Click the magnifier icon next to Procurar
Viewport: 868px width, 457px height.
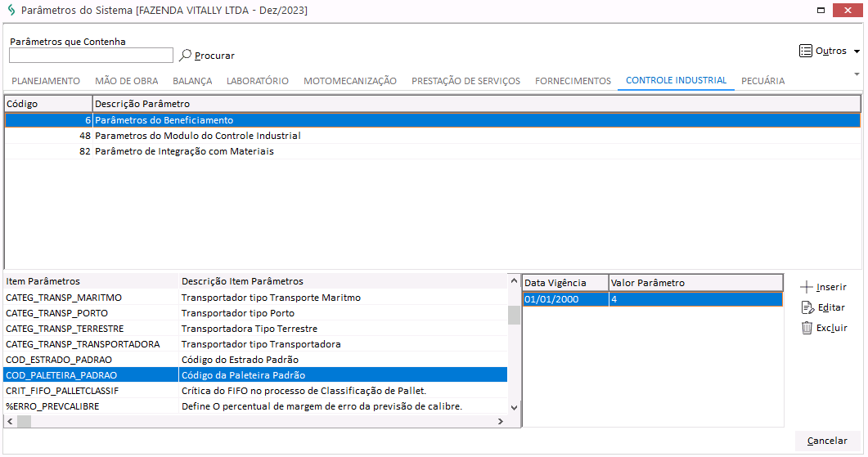tap(186, 55)
